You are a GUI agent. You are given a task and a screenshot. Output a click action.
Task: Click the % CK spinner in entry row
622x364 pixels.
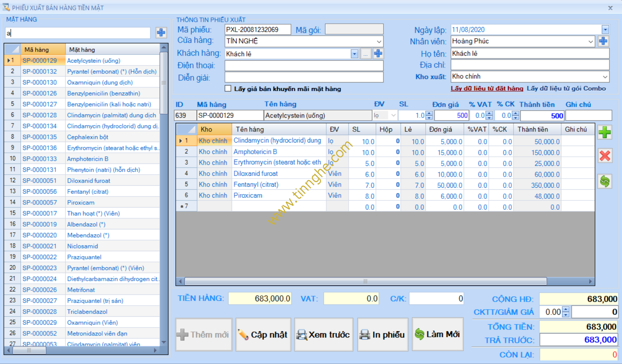[x=515, y=116]
